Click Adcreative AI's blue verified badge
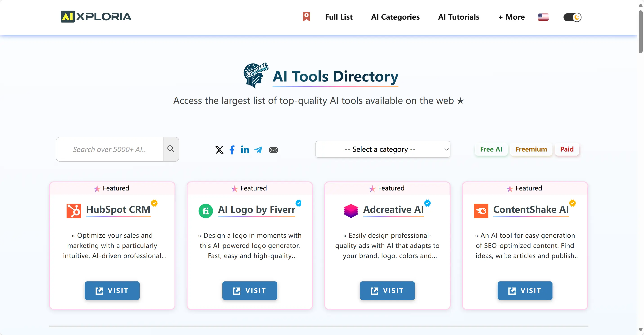Screen dimensions: 644x335 click(x=427, y=203)
